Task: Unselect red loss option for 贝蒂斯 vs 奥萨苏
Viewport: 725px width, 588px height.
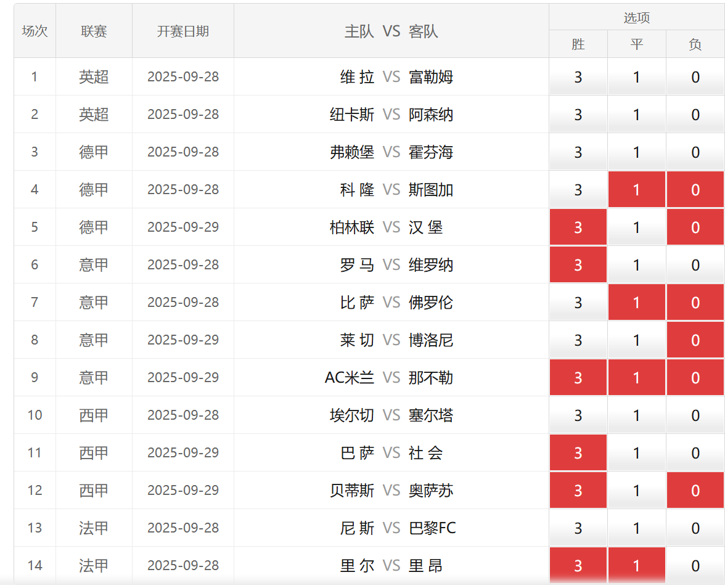Action: point(695,491)
